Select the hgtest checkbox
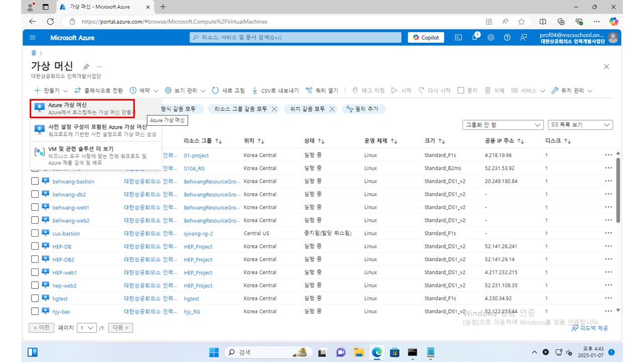The width and height of the screenshot is (644, 362). [x=35, y=299]
